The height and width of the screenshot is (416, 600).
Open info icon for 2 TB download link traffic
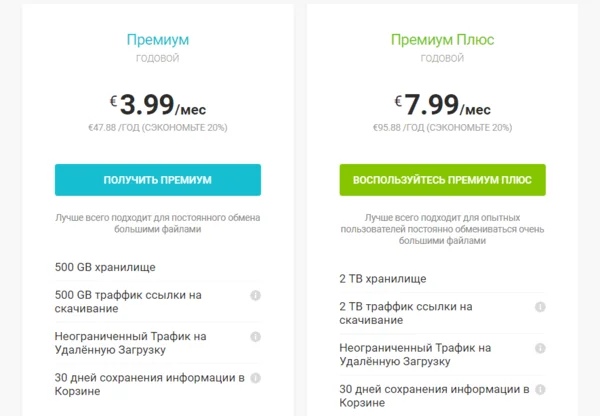coord(540,307)
